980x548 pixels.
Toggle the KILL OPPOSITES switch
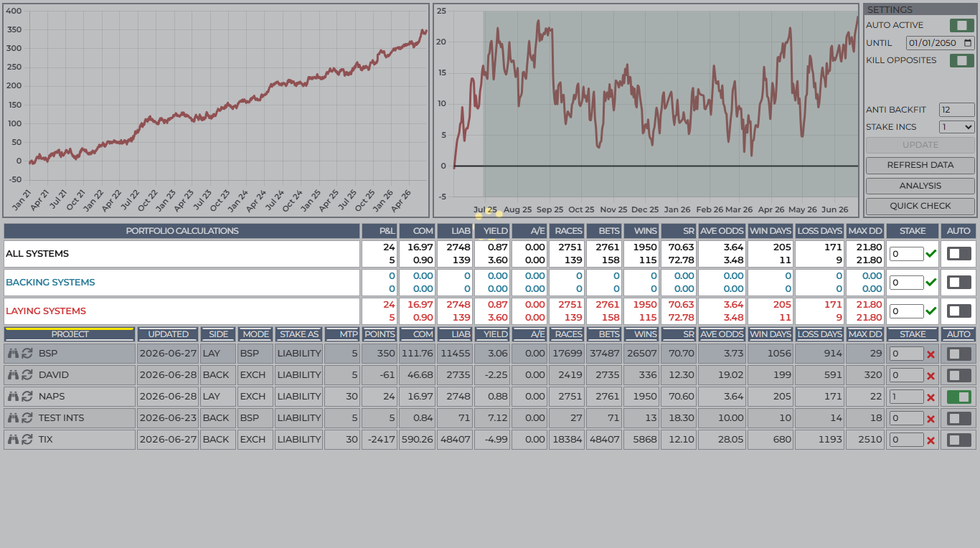click(961, 60)
